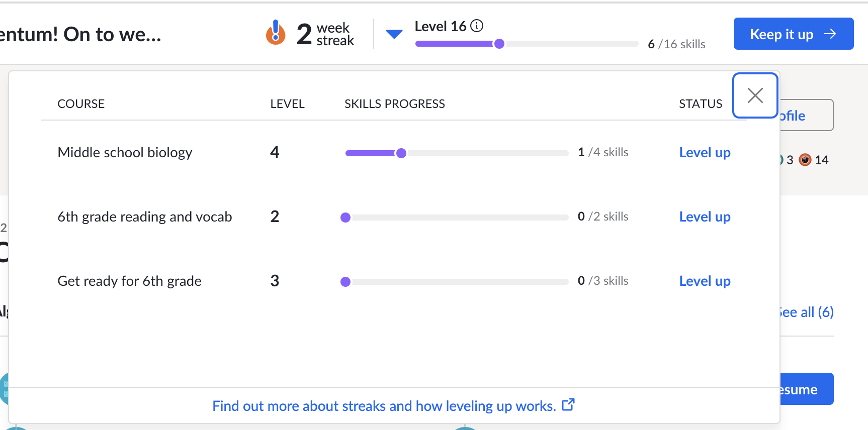Level up Get ready for 6th grade
868x430 pixels.
(x=705, y=281)
